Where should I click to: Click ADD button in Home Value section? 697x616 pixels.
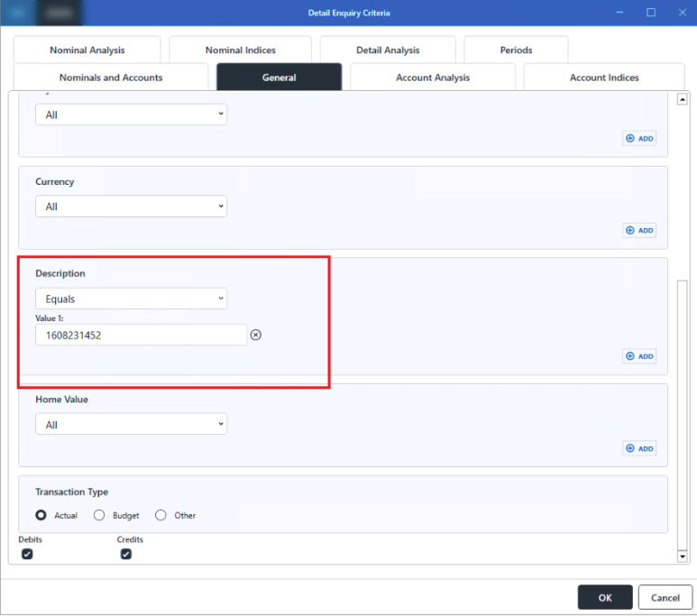click(x=639, y=448)
